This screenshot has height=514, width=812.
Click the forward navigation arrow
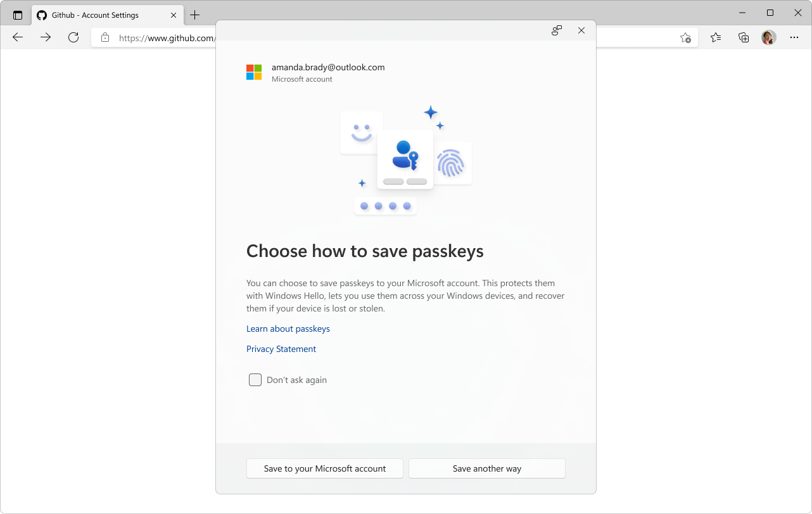point(45,37)
